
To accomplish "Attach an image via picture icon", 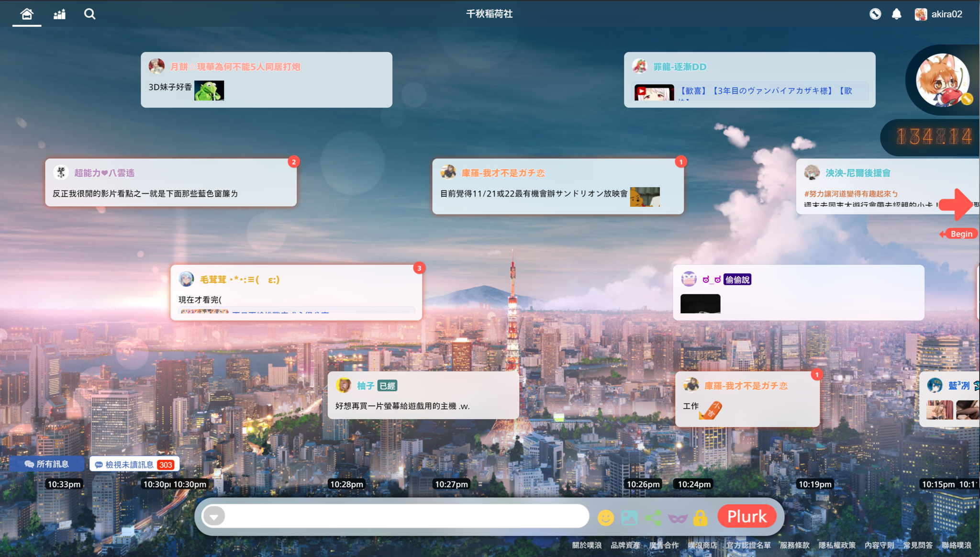I will 629,517.
